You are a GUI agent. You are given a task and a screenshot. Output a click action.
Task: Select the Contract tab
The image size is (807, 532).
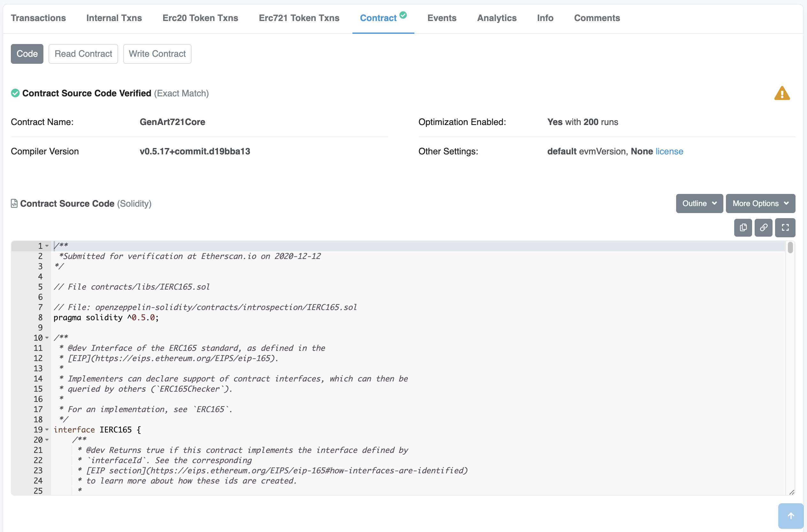pyautogui.click(x=383, y=18)
